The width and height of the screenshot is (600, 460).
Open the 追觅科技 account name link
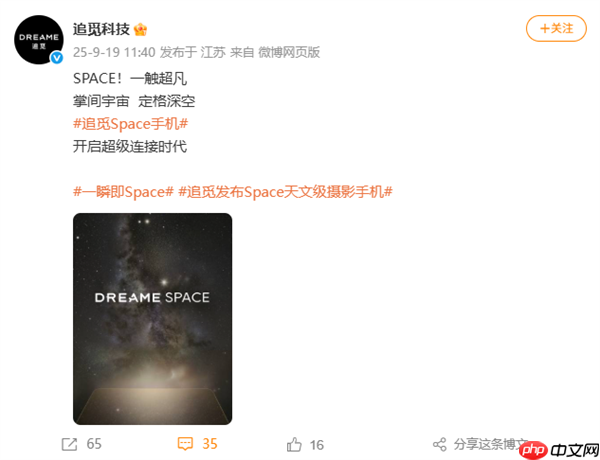[101, 29]
